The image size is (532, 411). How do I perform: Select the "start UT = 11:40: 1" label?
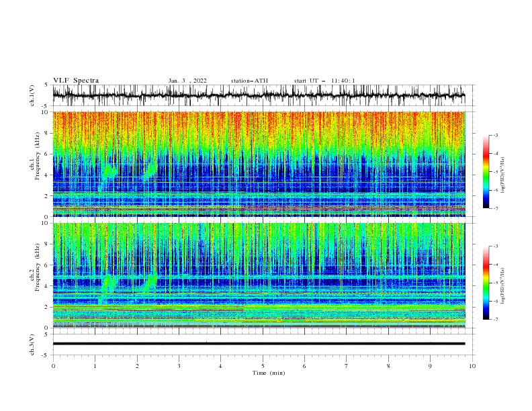click(324, 81)
